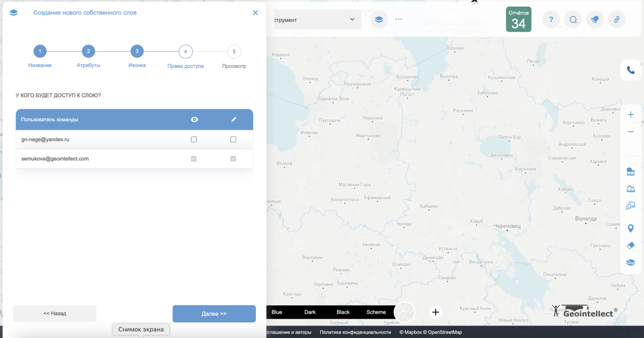Screen dimensions: 644x338
Task: Enable edit access for gn-nage@yandex.ru
Action: click(x=233, y=139)
